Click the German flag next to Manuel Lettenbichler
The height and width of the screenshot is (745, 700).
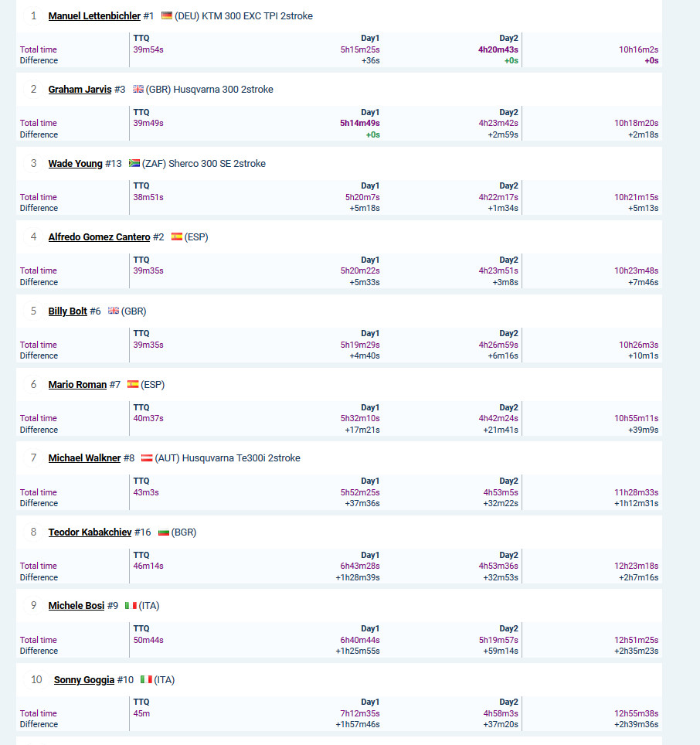coord(167,15)
